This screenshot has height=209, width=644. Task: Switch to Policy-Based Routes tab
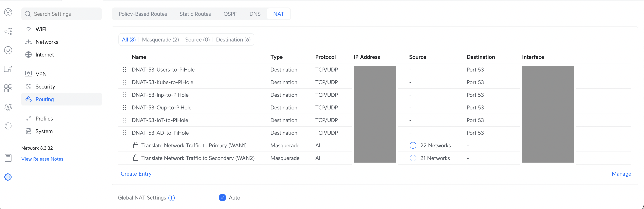coord(143,14)
